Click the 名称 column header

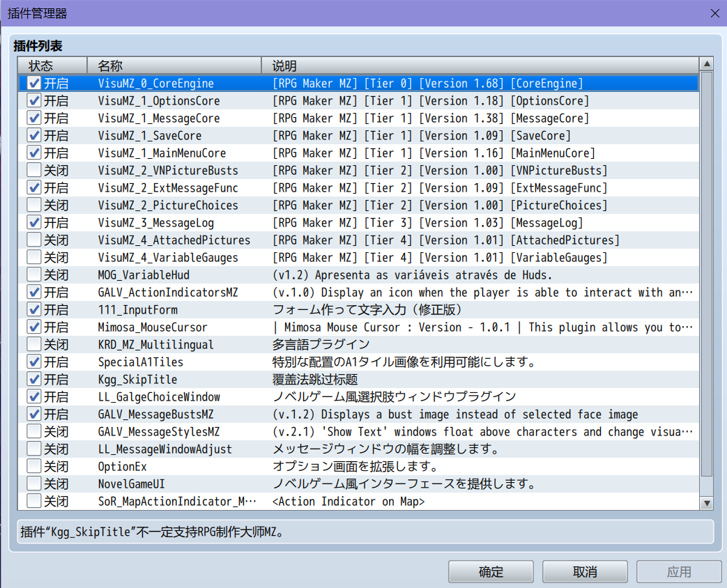174,65
